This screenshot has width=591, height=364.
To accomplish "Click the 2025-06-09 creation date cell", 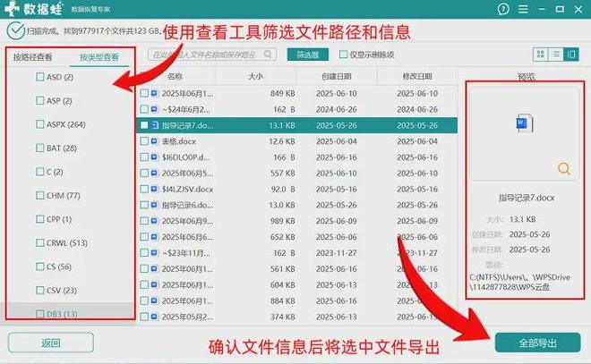I will pos(336,221).
